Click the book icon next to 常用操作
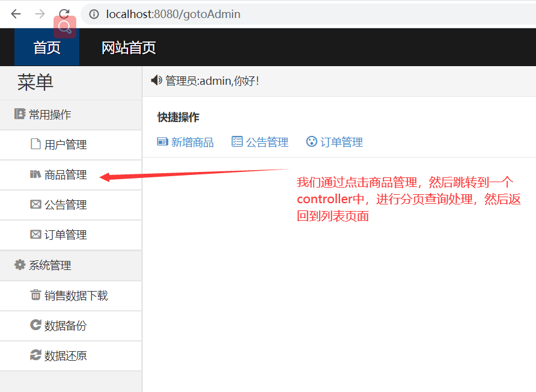 pyautogui.click(x=20, y=114)
